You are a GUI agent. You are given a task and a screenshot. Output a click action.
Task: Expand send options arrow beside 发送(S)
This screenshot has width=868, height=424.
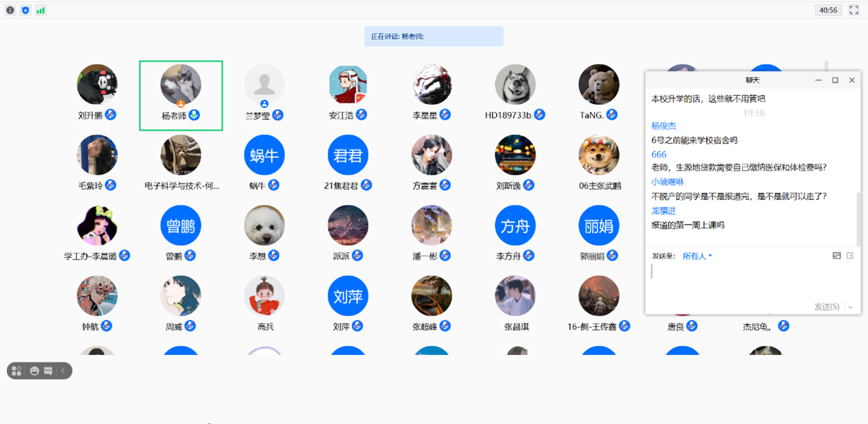tap(850, 307)
